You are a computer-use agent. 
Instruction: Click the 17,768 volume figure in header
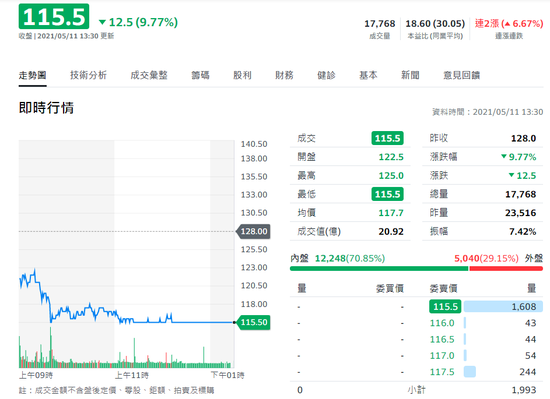tap(380, 23)
